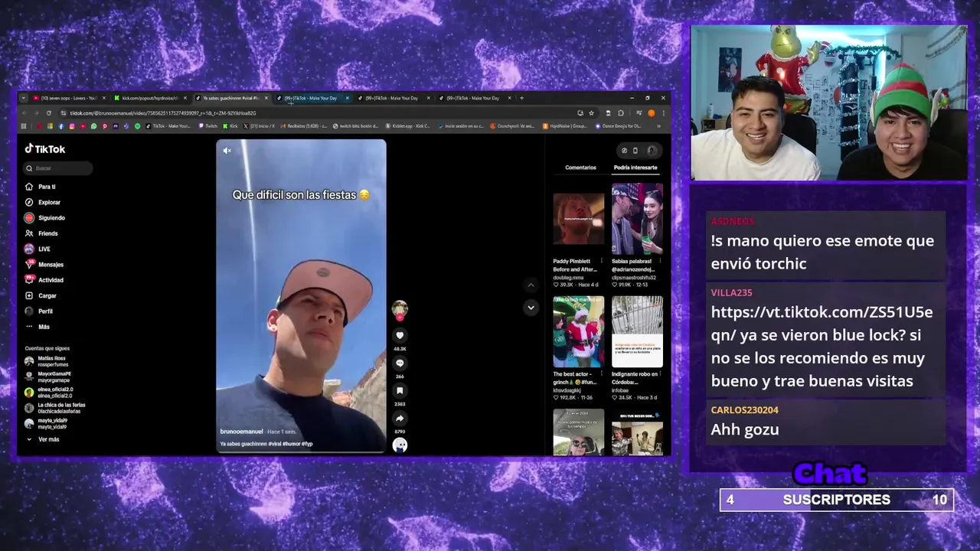Open followed account La chica de las ferias

pyautogui.click(x=55, y=408)
